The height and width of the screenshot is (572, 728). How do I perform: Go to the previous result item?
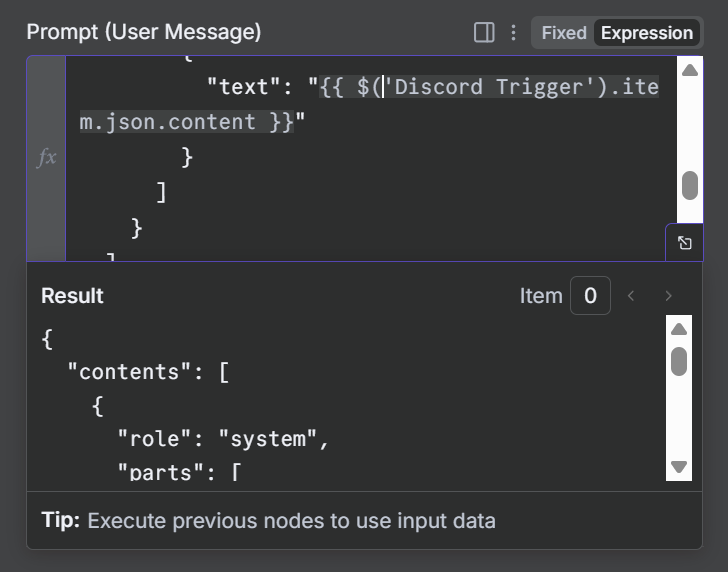click(x=631, y=296)
